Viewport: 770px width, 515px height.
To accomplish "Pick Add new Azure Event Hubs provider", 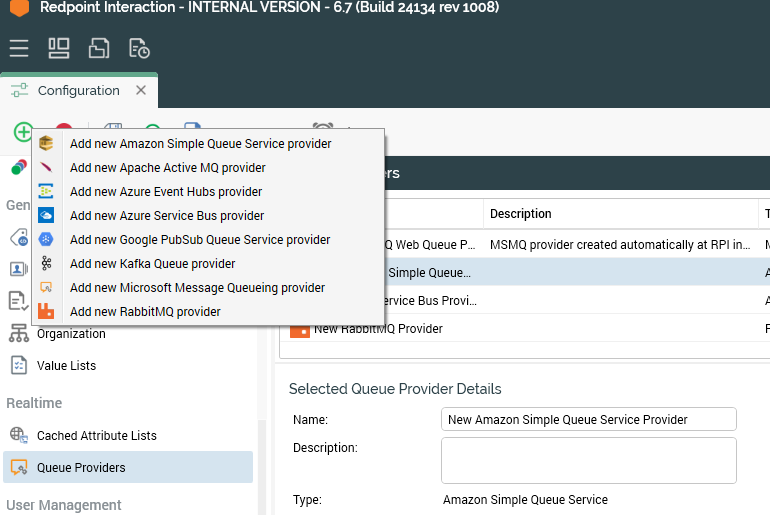I will coord(165,192).
